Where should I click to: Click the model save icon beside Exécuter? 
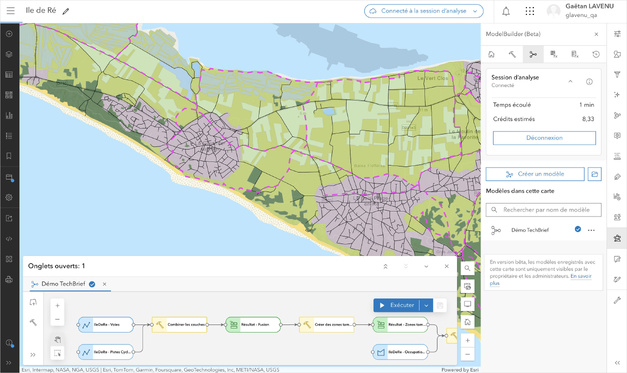(440, 305)
